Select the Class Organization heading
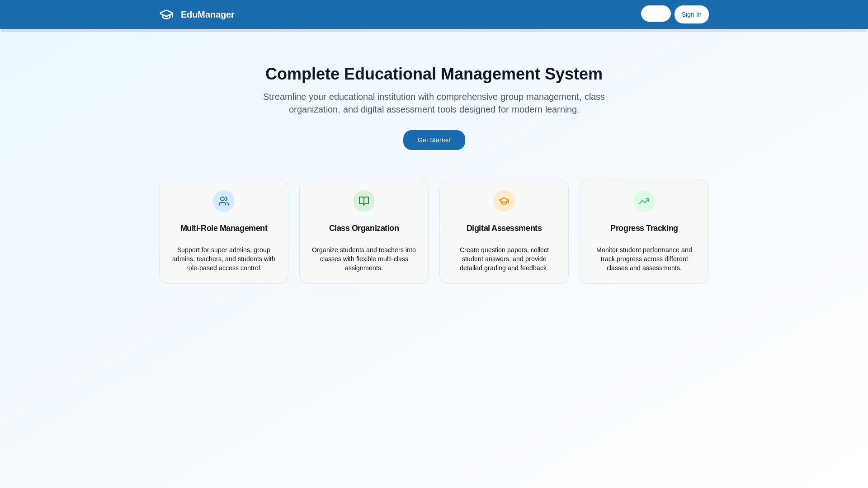Screen dimensions: 868x488 pyautogui.click(x=364, y=228)
